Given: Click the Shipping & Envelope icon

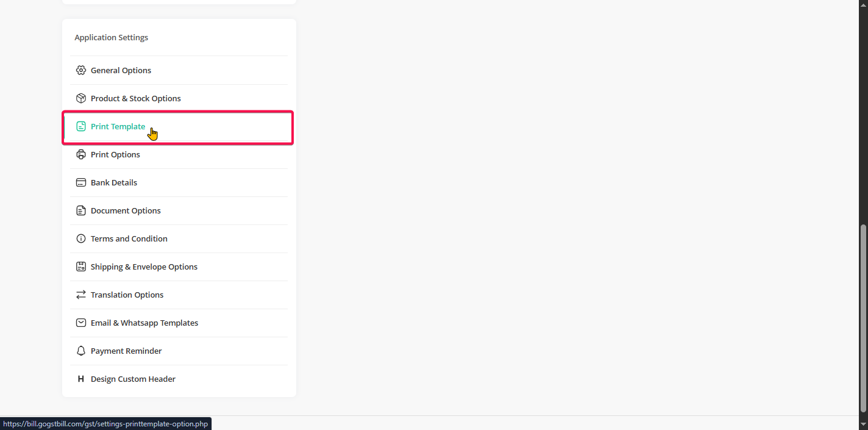Looking at the screenshot, I should (80, 267).
